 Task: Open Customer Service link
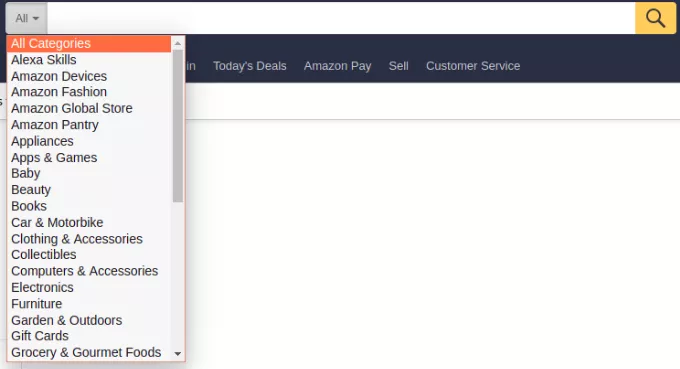(473, 66)
